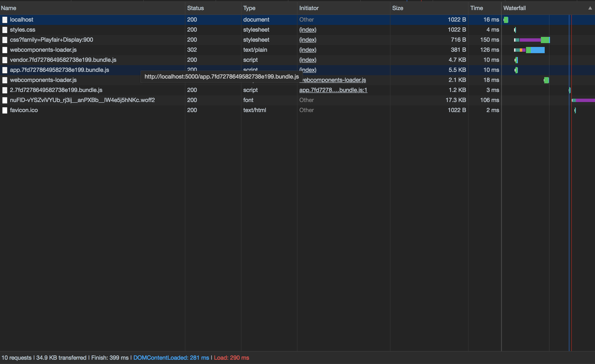
Task: Click vendor bundle.js file icon
Action: (5, 60)
